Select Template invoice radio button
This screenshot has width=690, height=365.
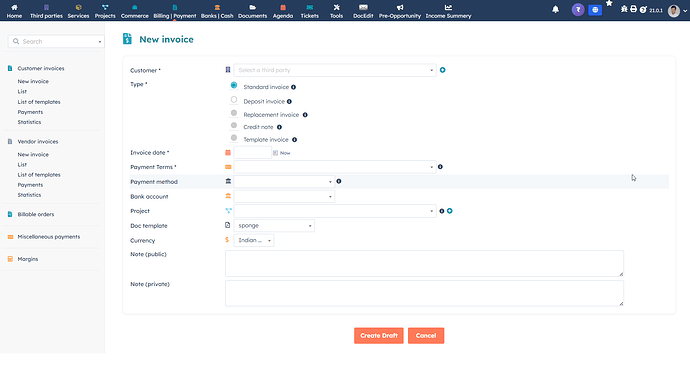234,138
